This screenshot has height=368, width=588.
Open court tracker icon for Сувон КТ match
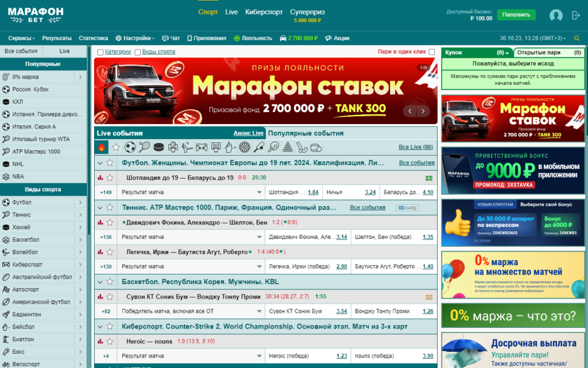click(x=428, y=297)
